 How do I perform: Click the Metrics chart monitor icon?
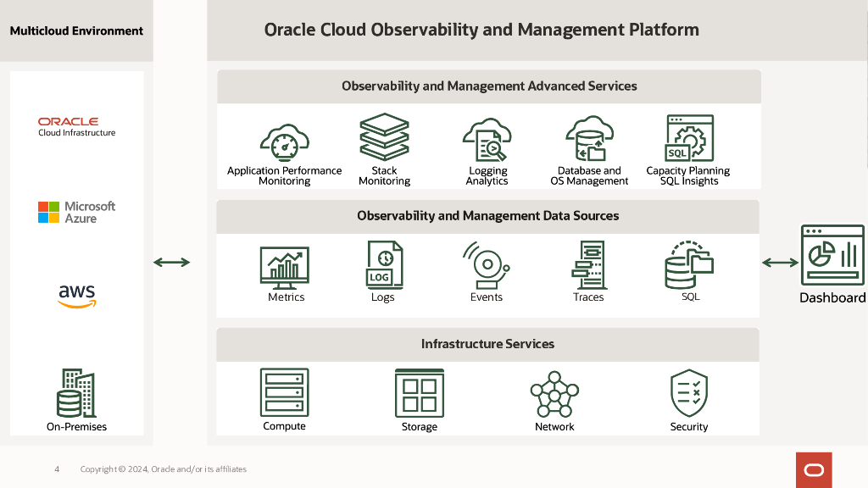point(285,268)
